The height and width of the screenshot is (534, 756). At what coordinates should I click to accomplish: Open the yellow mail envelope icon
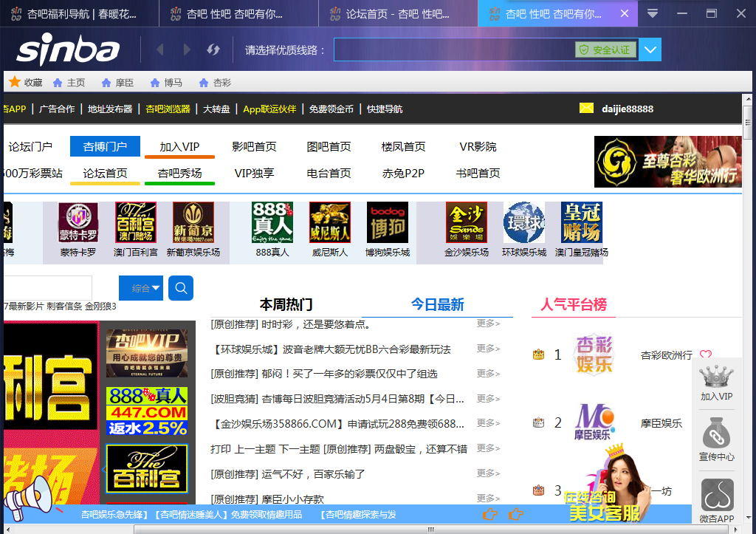pos(586,108)
